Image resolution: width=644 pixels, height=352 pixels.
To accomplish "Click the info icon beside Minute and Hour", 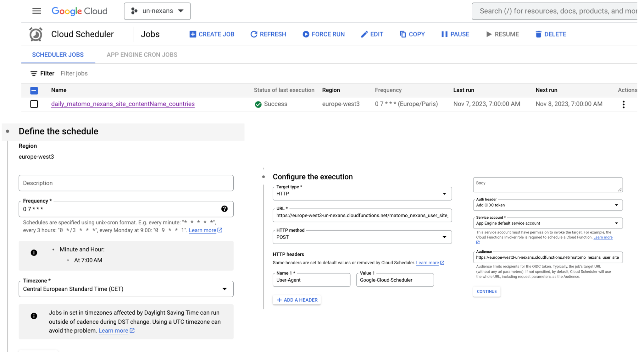I will pos(34,253).
